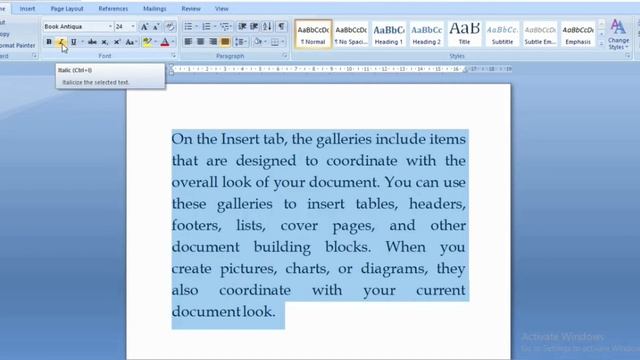
Task: Apply the Emphasis style
Action: pos(578,34)
